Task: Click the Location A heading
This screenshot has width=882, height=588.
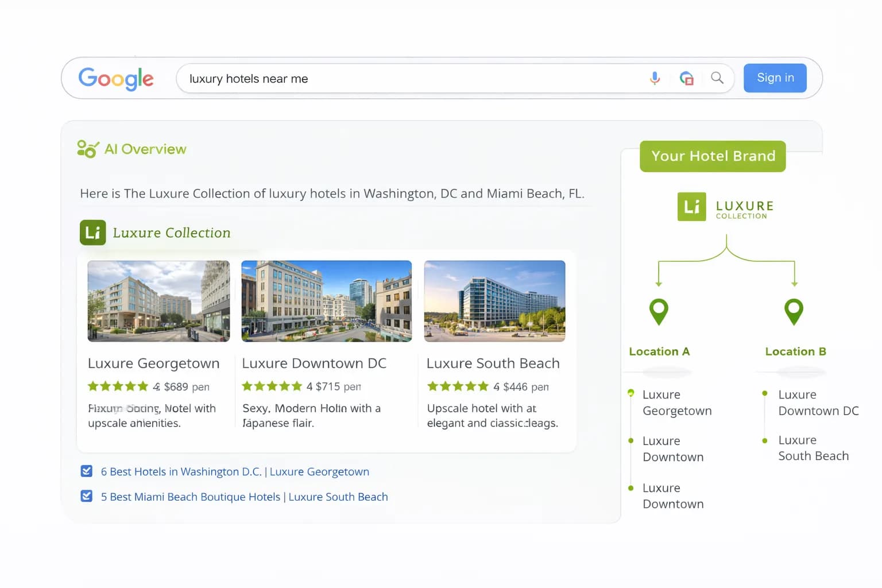Action: (659, 351)
